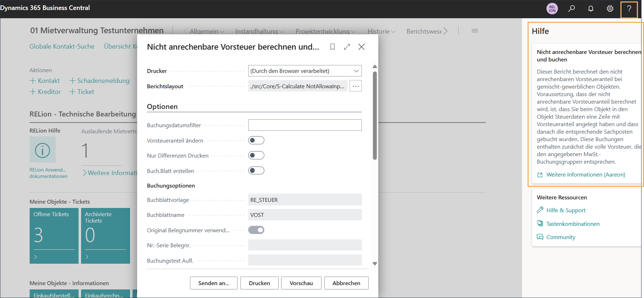The height and width of the screenshot is (298, 644).
Task: Toggle Nur Differenzen Drucken switch
Action: coord(256,155)
